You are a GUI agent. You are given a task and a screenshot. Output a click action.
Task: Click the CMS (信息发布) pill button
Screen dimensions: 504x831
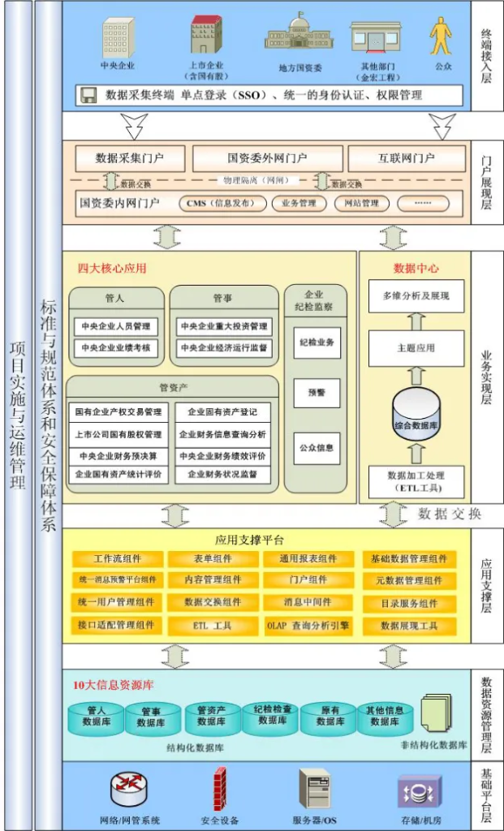coord(220,203)
